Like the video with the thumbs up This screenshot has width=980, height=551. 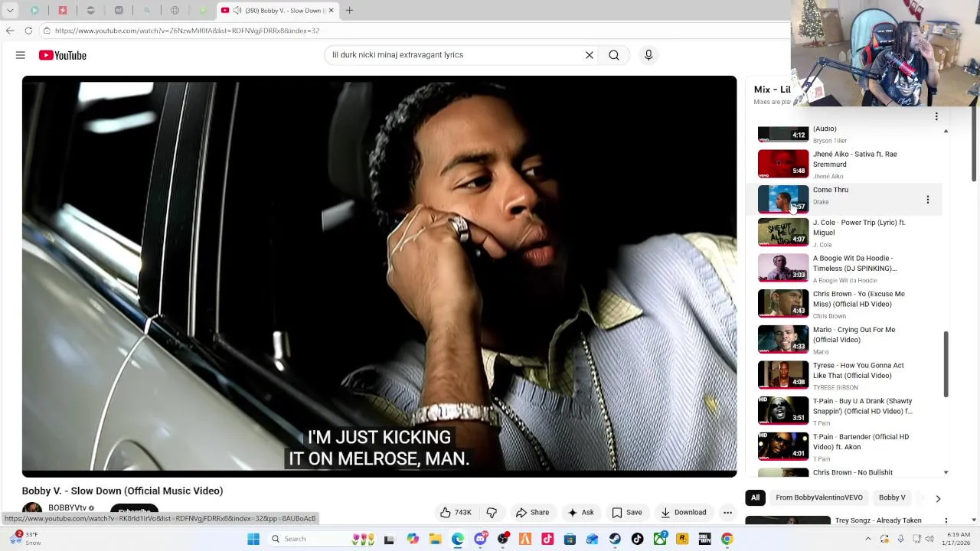[456, 513]
